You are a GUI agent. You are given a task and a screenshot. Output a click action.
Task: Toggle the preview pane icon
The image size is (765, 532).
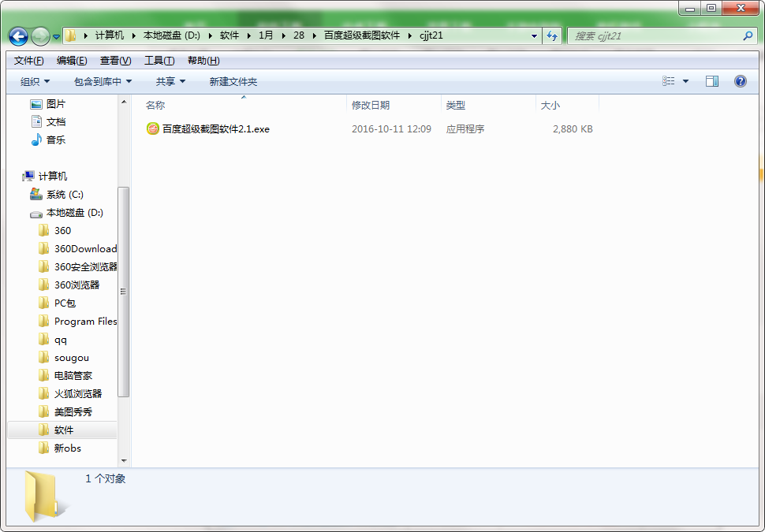[712, 81]
